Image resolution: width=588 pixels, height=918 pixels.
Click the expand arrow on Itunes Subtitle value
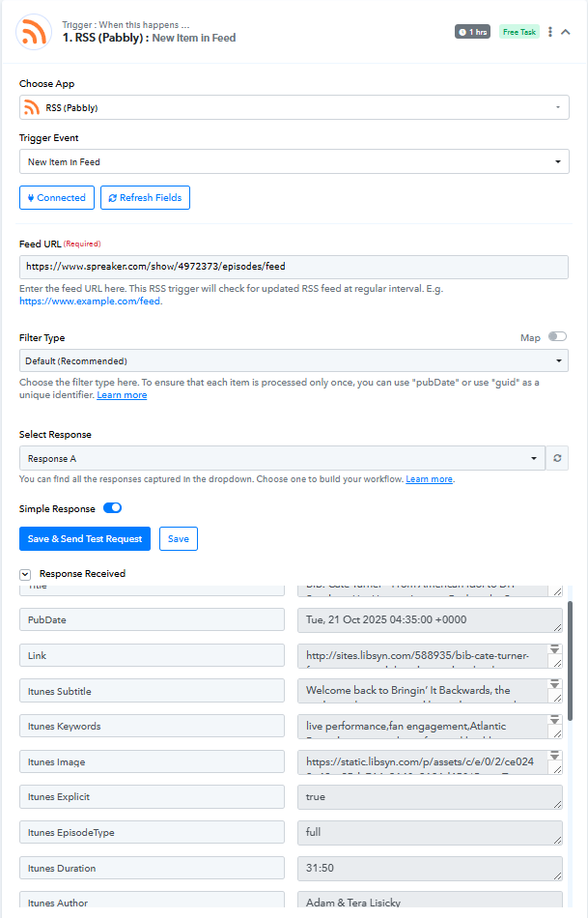(x=555, y=686)
